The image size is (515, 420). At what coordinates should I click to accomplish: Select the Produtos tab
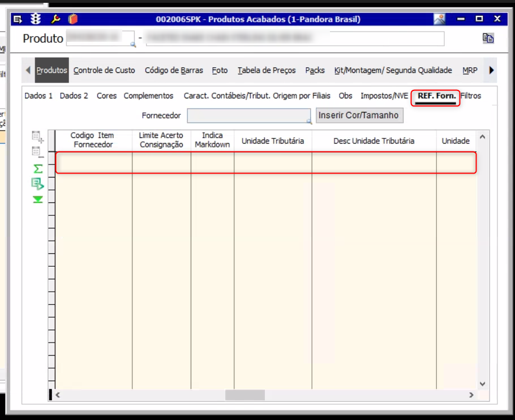[52, 70]
